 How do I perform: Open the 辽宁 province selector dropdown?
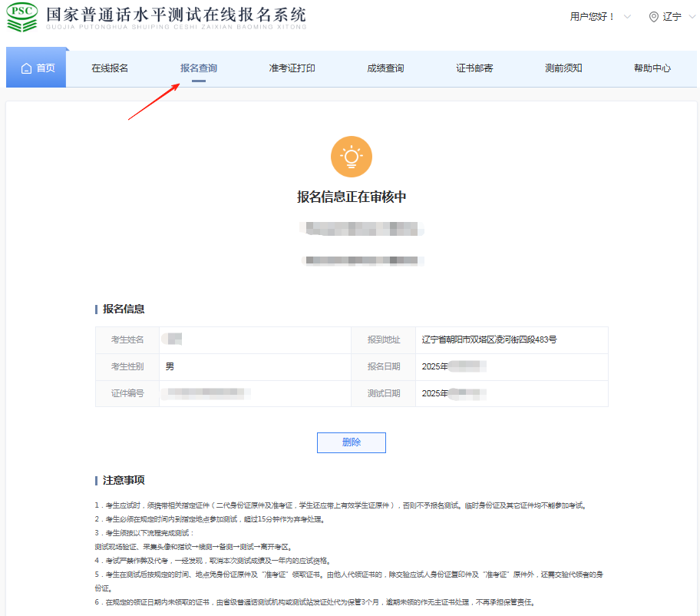(671, 16)
